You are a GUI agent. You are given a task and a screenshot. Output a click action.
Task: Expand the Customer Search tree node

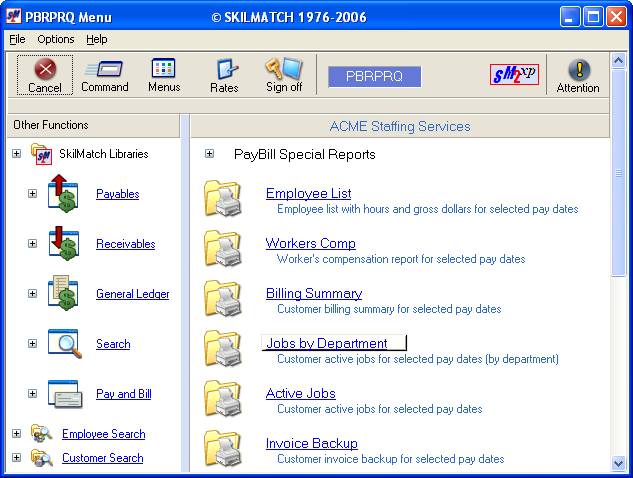pos(16,458)
